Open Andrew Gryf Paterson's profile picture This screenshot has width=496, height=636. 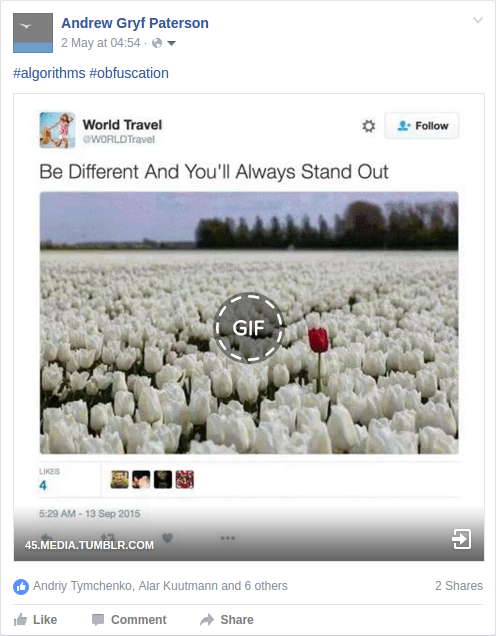pyautogui.click(x=33, y=33)
